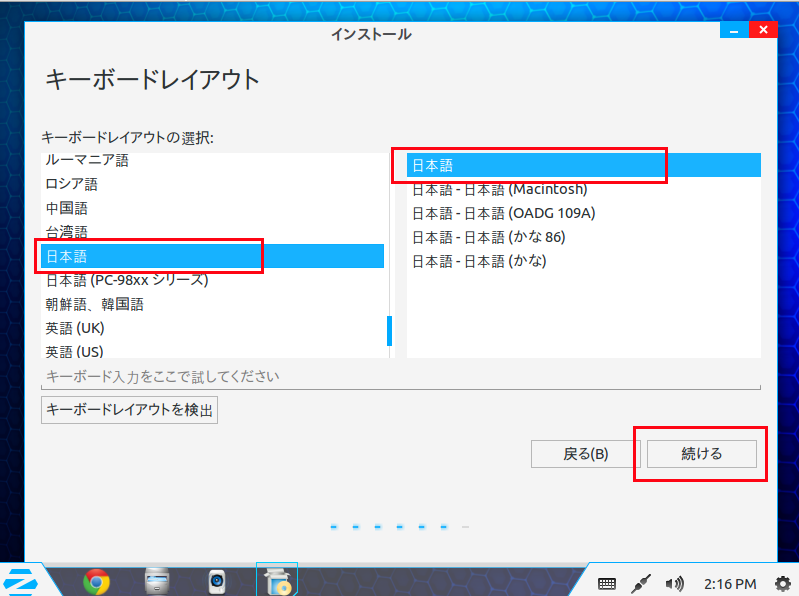Select 日本語 (PC-98xx シリーズ) layout
This screenshot has width=799, height=596.
click(x=212, y=280)
